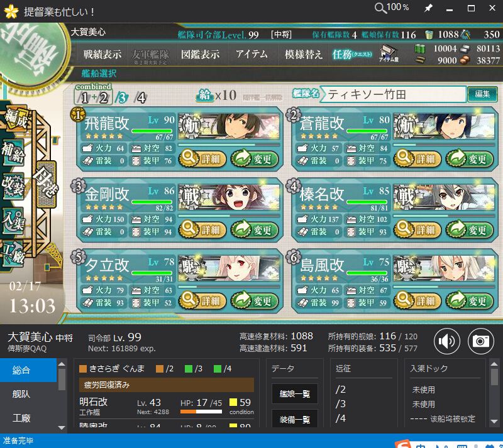Click the sound volume button

tap(447, 341)
